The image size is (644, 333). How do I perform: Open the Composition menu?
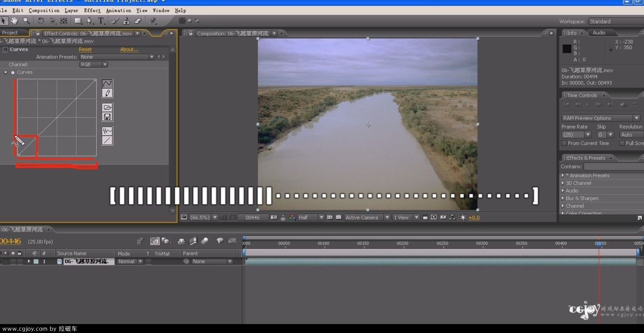pos(44,10)
